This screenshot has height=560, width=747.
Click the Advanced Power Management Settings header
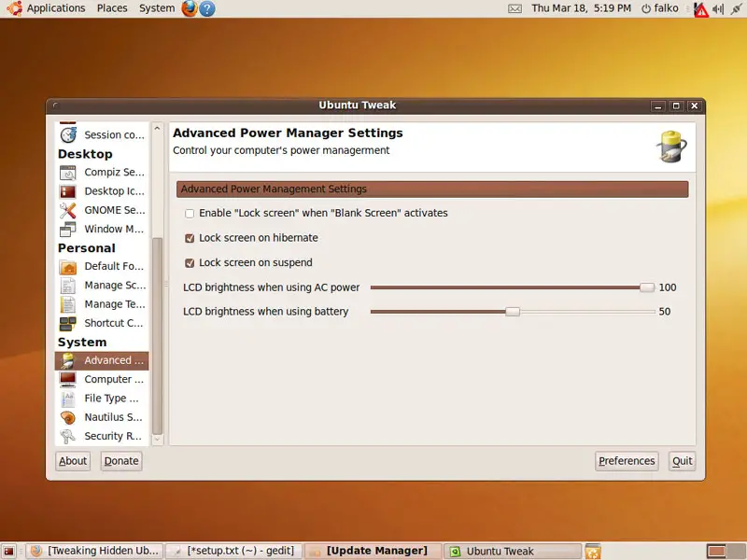[432, 189]
